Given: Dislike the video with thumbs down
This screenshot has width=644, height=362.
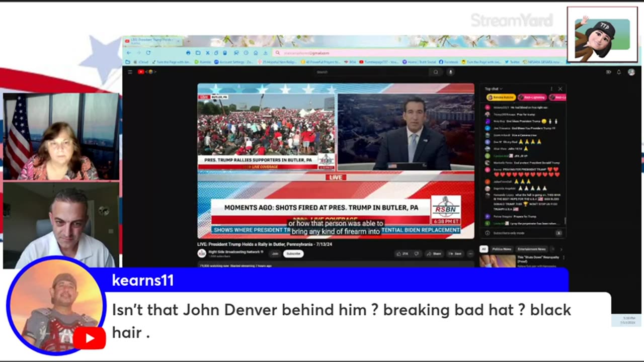Looking at the screenshot, I should pyautogui.click(x=416, y=253).
